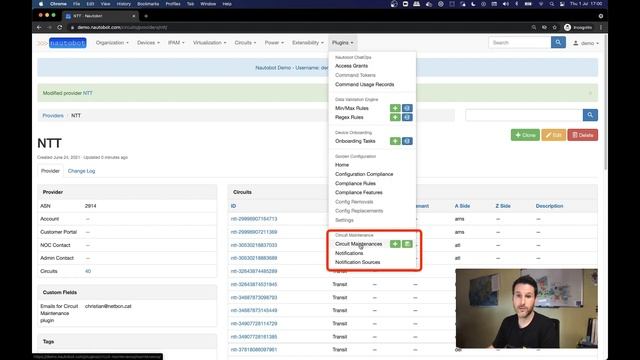Click the search button beside the circuits filter box
640x360 pixels.
click(x=590, y=115)
